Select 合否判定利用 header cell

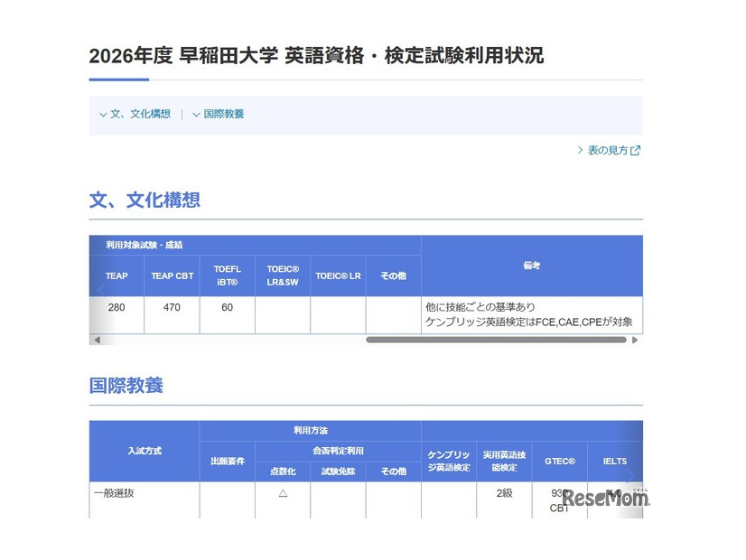pyautogui.click(x=339, y=451)
